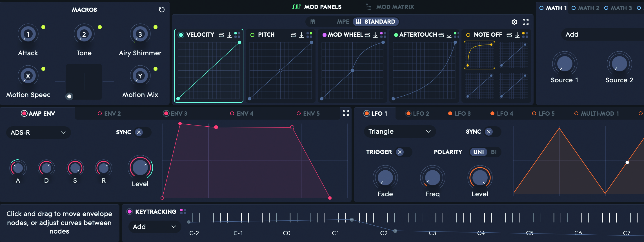Open the Note Off curve slot grid icon

pyautogui.click(x=525, y=35)
